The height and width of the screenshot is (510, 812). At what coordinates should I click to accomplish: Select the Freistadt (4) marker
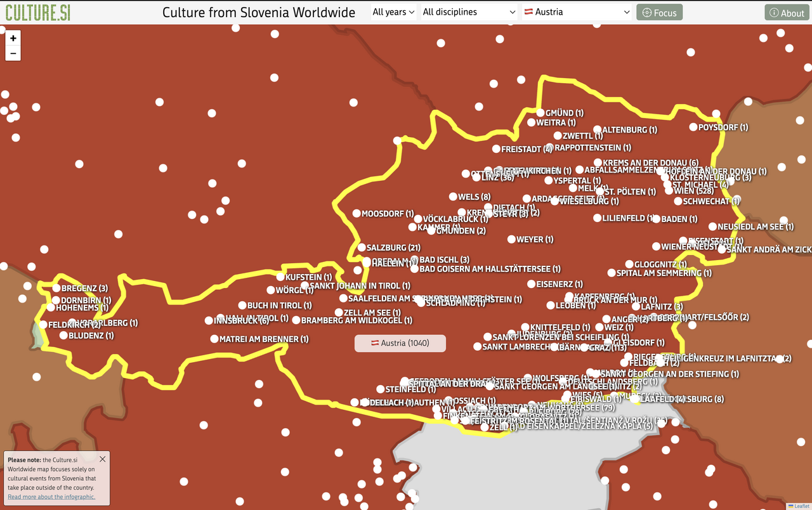click(496, 149)
